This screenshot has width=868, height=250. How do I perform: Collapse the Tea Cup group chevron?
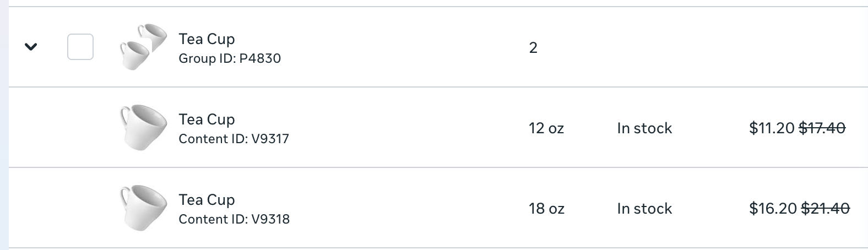31,47
